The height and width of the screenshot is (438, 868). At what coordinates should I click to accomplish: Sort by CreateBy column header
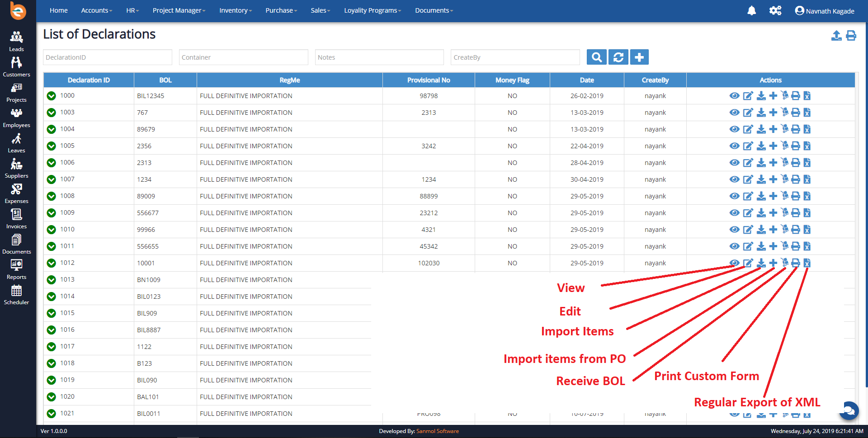coord(655,80)
